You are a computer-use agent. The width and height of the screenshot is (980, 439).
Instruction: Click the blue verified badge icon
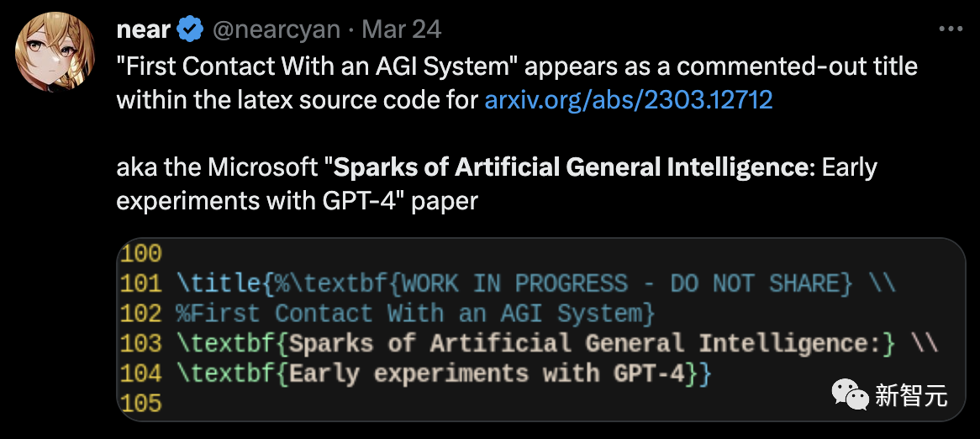click(x=191, y=29)
